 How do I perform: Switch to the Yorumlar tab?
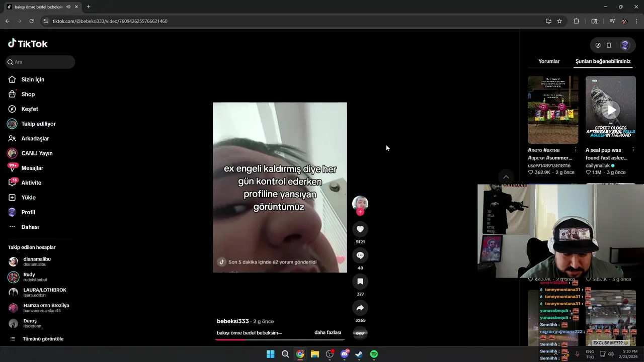[549, 61]
